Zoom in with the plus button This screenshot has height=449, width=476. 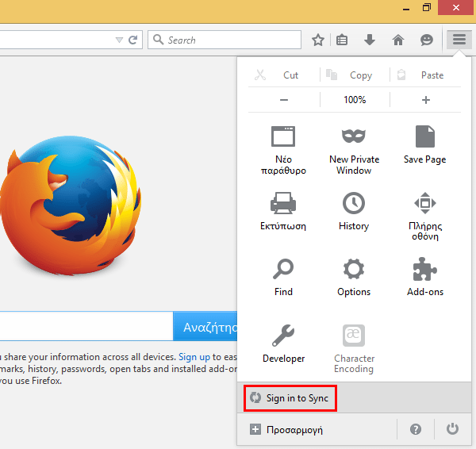425,100
